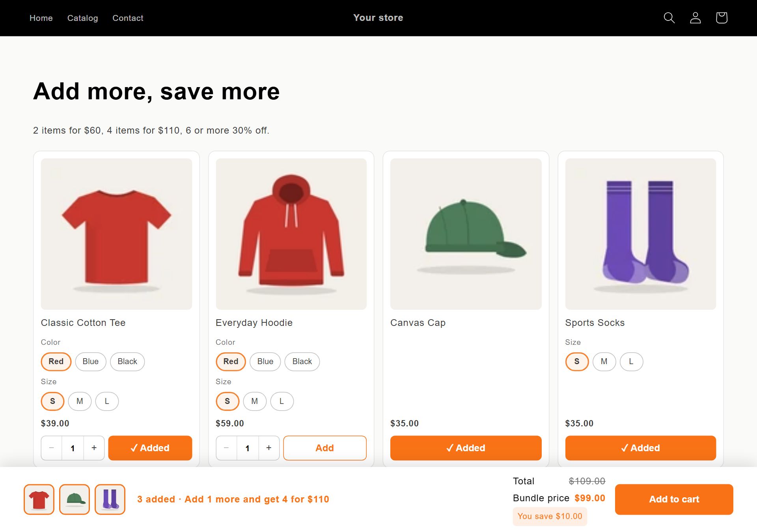This screenshot has width=757, height=532.
Task: Click the Everyday Hoodie quantity field
Action: 248,448
